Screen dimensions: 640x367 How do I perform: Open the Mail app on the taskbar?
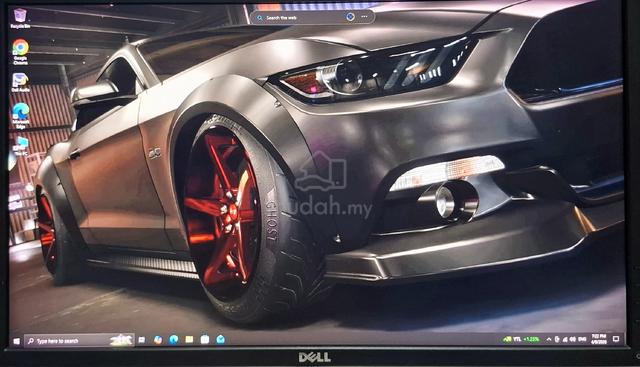[x=220, y=339]
